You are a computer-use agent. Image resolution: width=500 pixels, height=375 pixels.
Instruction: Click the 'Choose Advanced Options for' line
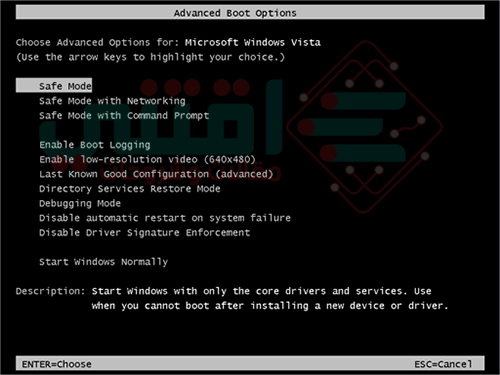click(x=168, y=42)
